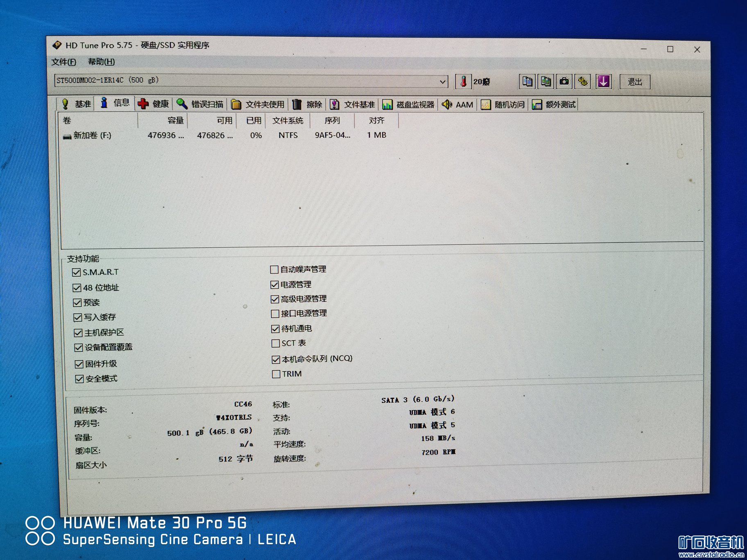Click the copy screenshot to clipboard icon
747x560 pixels.
point(546,81)
